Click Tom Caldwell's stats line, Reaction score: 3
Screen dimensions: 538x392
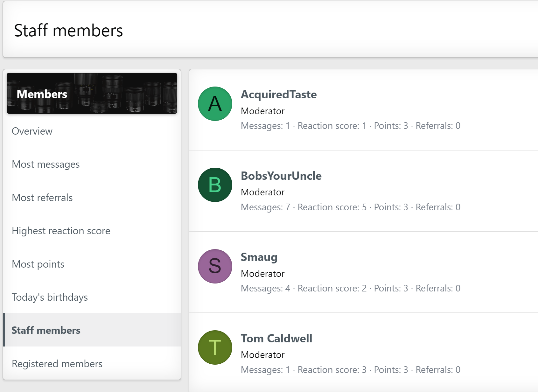pyautogui.click(x=351, y=370)
